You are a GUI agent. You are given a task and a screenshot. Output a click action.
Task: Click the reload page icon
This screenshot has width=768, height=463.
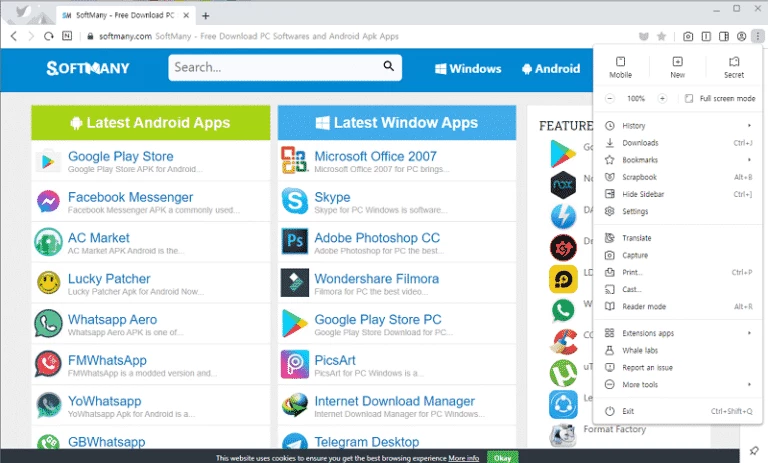pos(48,36)
